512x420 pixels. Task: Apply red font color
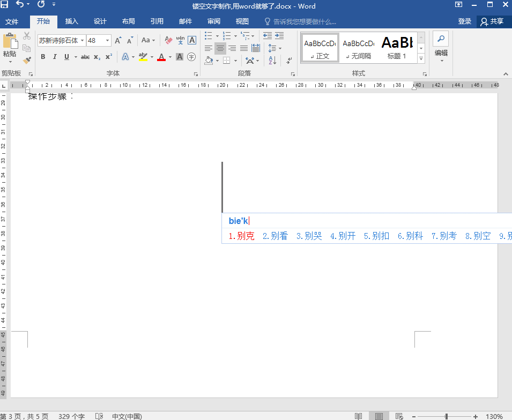[161, 57]
